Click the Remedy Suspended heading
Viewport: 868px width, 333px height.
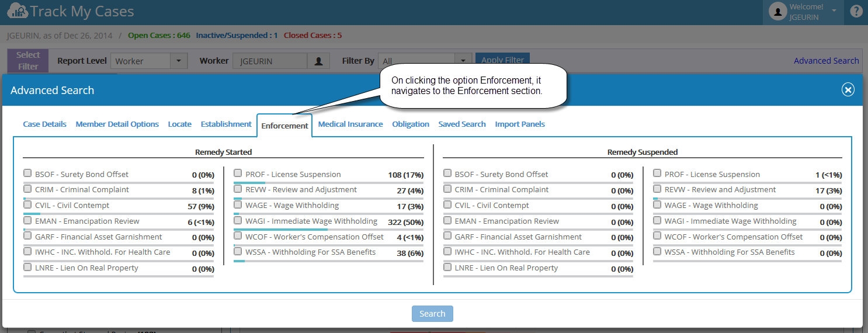pos(643,152)
